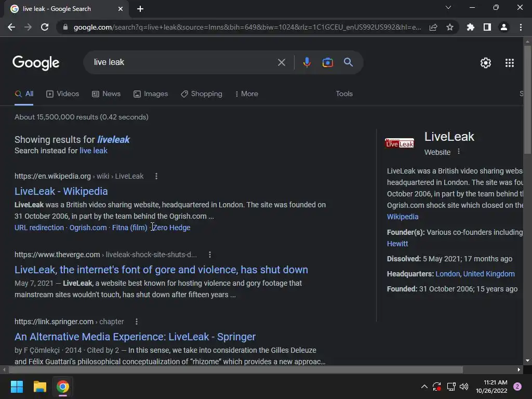Viewport: 532px width, 399px height.
Task: Click the scroll-right arrow of horizontal scrollbar
Action: (519, 369)
